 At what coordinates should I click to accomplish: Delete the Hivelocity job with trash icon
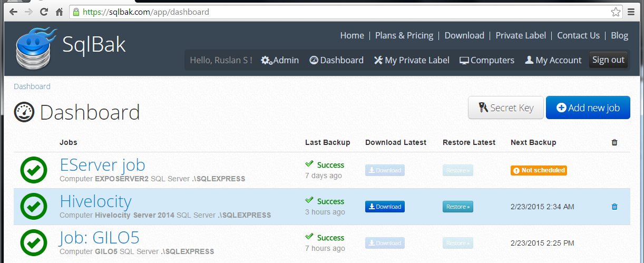(x=614, y=207)
